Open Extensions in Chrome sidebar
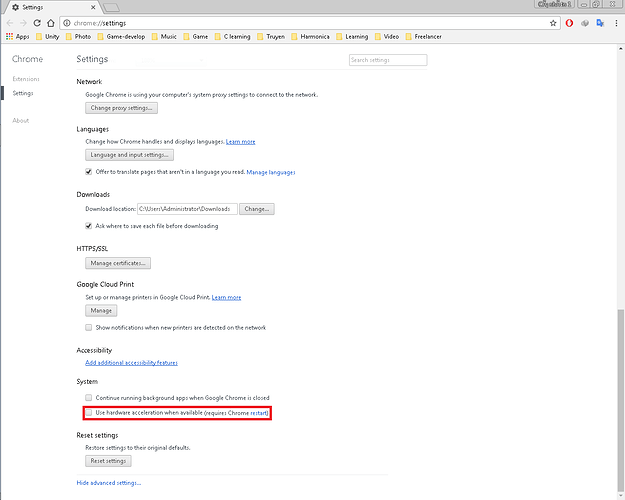 point(26,79)
